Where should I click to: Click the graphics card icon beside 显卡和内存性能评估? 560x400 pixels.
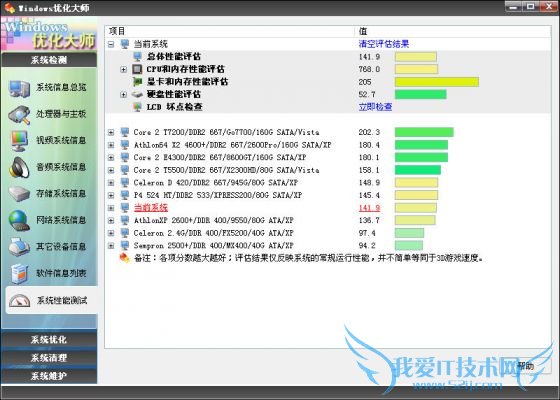click(138, 82)
